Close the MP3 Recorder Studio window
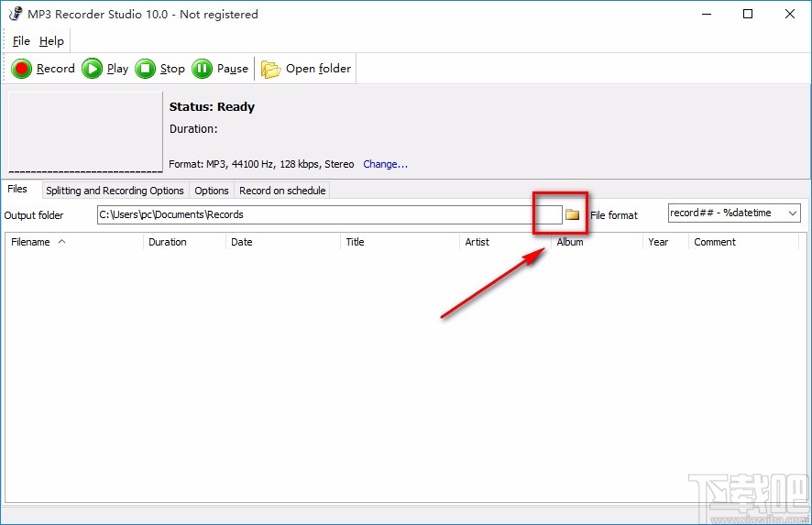Image resolution: width=812 pixels, height=525 pixels. point(790,14)
